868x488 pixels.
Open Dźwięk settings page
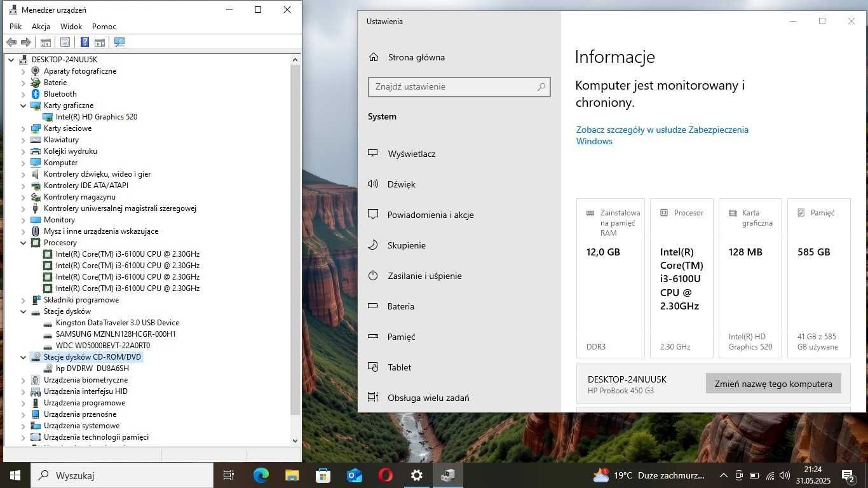click(x=402, y=184)
